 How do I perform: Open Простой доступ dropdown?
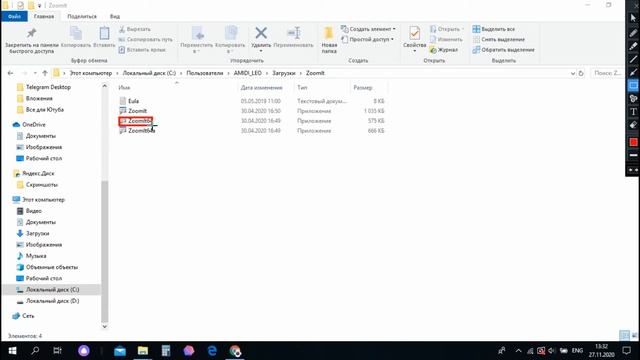tap(367, 40)
